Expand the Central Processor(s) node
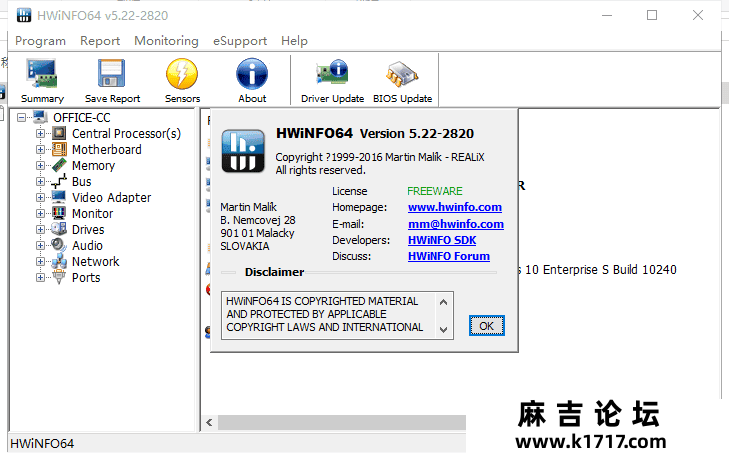 [40, 133]
